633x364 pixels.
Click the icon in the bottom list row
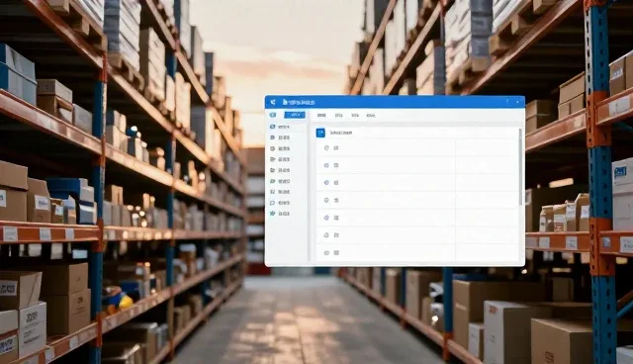pos(326,252)
